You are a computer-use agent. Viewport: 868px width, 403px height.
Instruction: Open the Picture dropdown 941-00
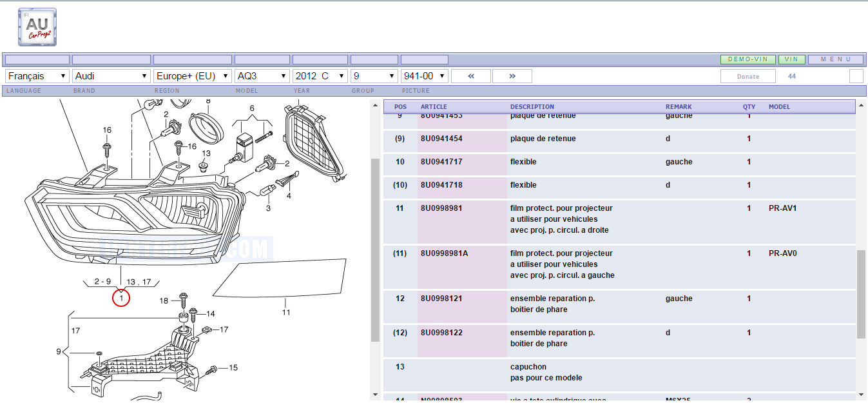pyautogui.click(x=424, y=76)
